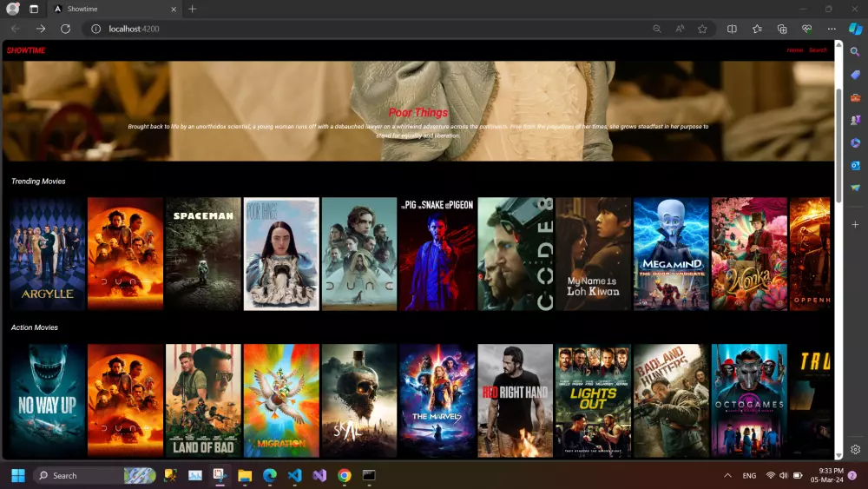Open the No Way Up poster
868x489 pixels.
click(48, 400)
